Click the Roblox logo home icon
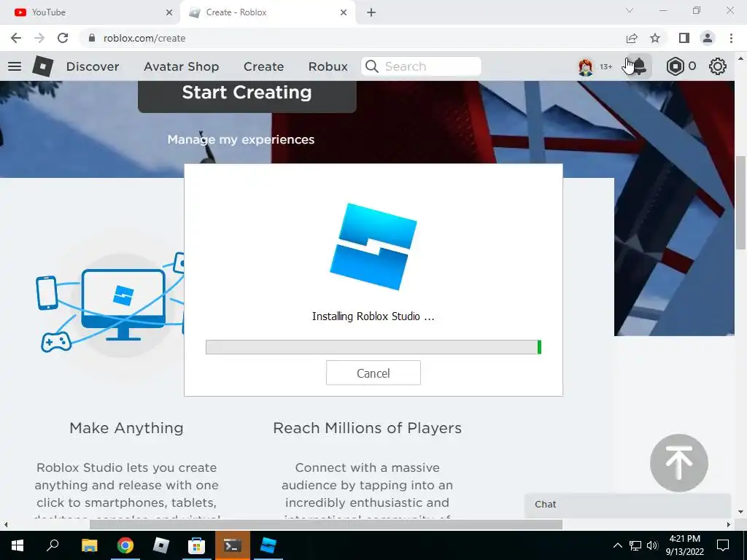This screenshot has height=560, width=747. 43,66
